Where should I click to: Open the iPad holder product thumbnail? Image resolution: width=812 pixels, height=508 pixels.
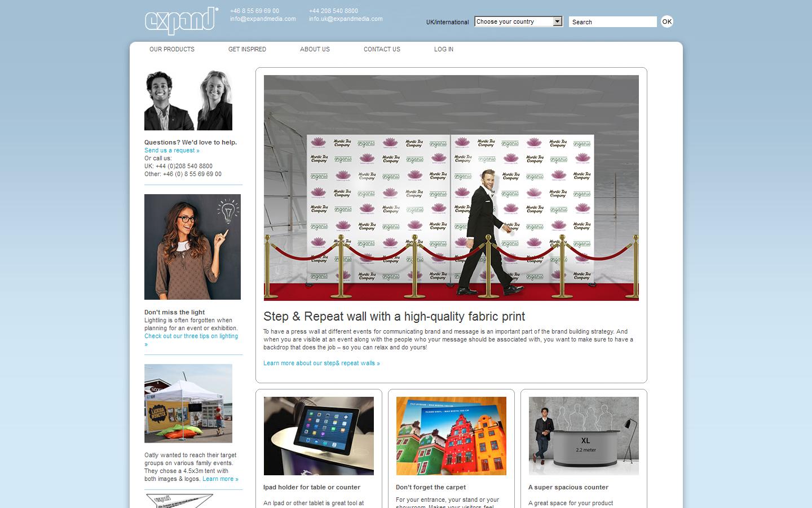pos(319,436)
